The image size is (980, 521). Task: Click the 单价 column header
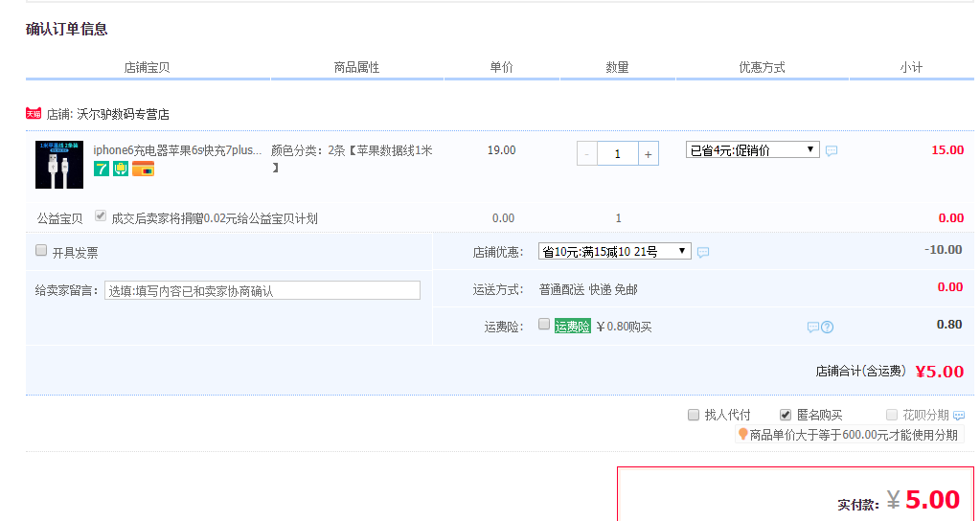coord(501,67)
